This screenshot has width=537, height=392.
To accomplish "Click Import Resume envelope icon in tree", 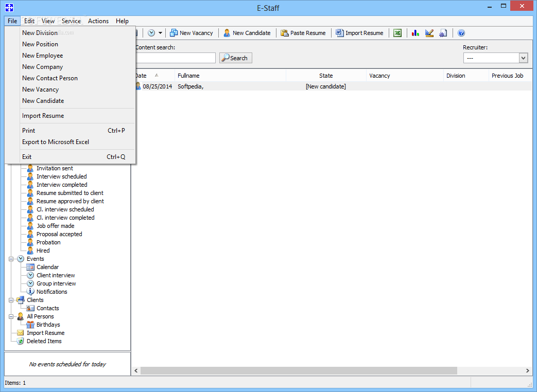I will pos(21,333).
